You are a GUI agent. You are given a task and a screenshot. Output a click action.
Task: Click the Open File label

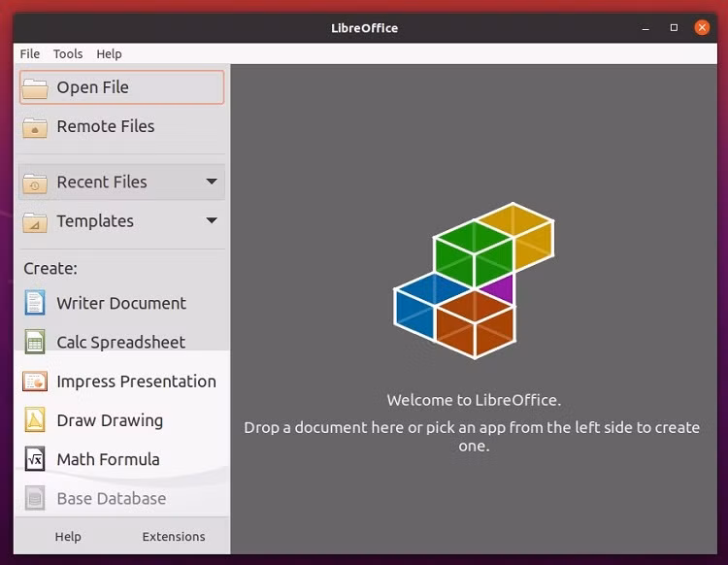pyautogui.click(x=93, y=87)
